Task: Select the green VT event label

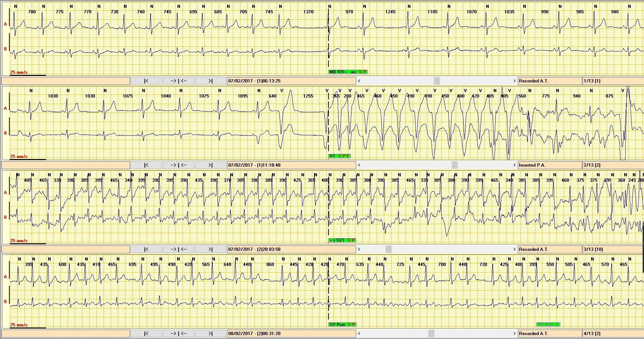Action: tap(339, 156)
